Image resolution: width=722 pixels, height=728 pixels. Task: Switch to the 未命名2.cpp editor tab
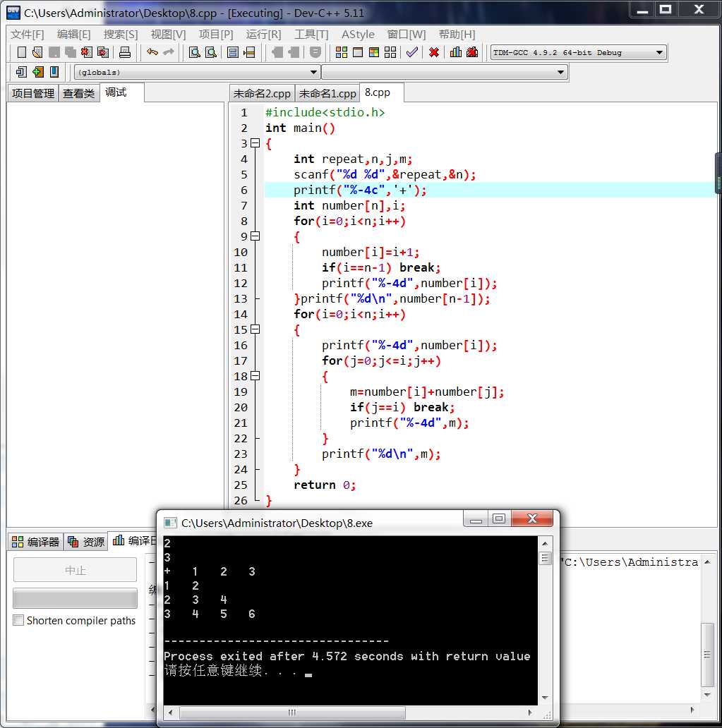[x=262, y=93]
